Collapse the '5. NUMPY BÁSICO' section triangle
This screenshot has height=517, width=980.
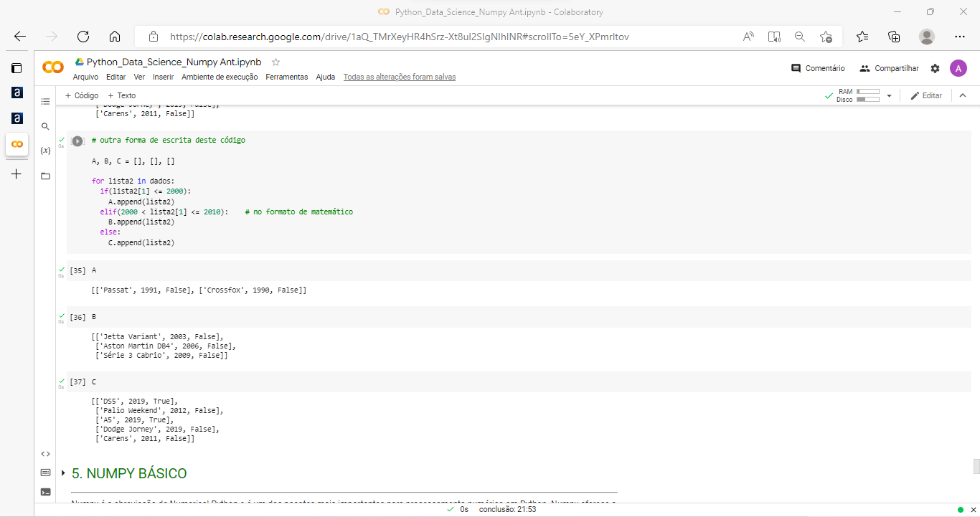click(63, 473)
